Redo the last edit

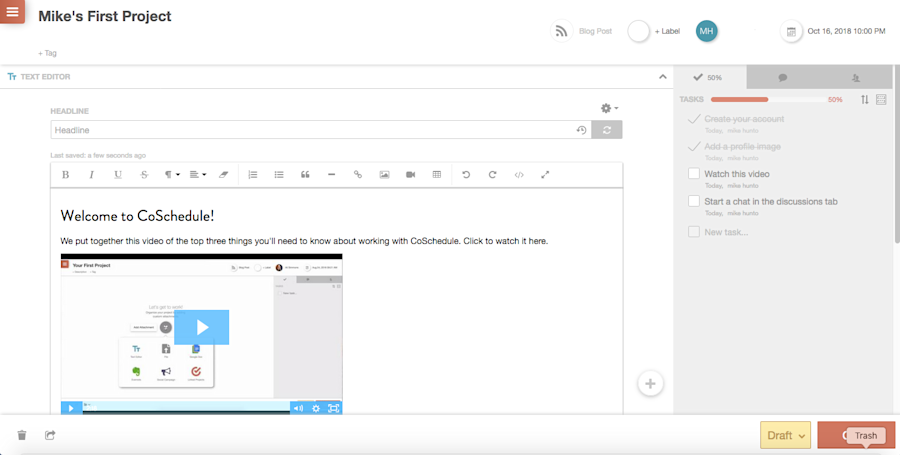tap(492, 174)
